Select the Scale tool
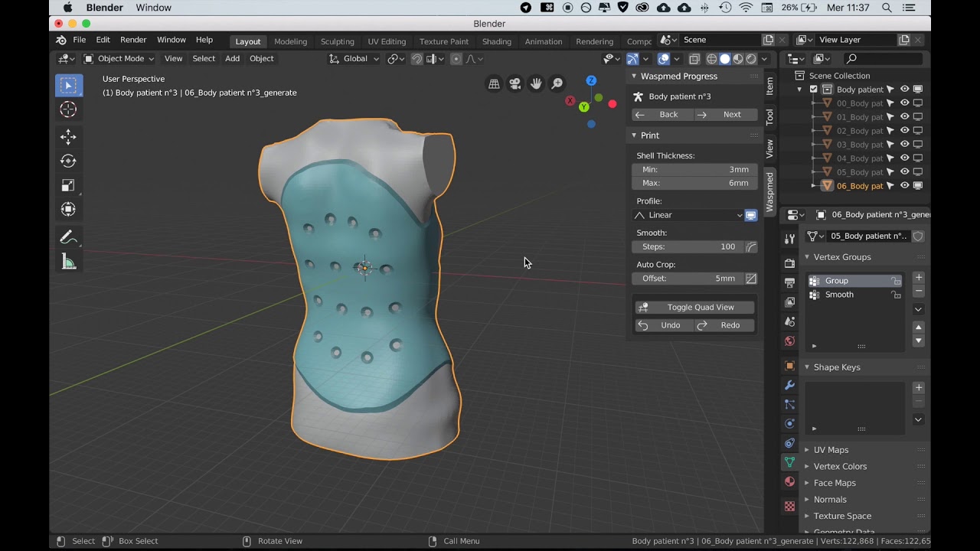Image resolution: width=980 pixels, height=551 pixels. pyautogui.click(x=68, y=185)
